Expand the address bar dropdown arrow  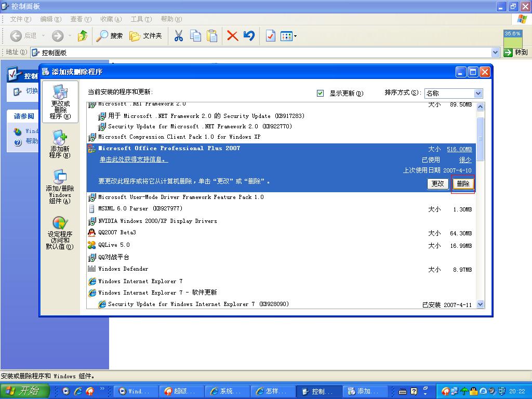495,52
